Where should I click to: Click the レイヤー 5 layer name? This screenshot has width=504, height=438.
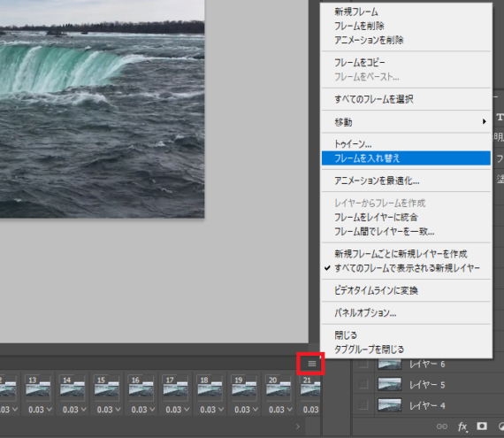point(427,385)
